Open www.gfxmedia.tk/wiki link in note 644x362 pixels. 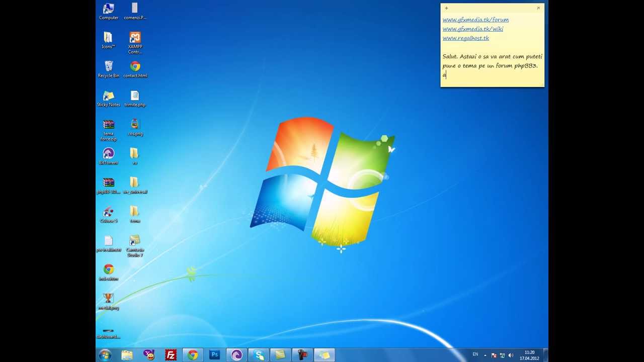473,29
